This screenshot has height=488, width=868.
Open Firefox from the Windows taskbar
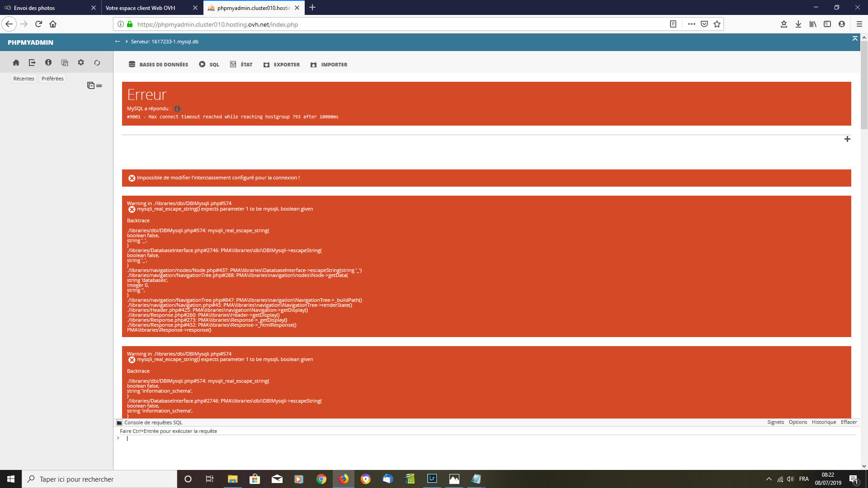tap(344, 479)
